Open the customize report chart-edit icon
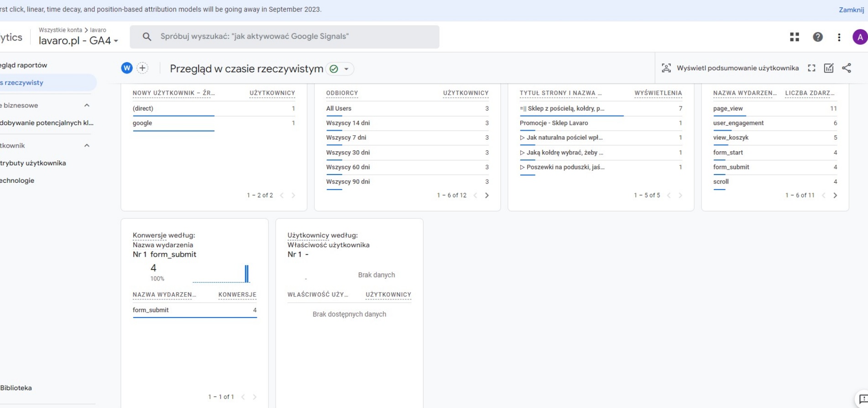 pos(829,68)
